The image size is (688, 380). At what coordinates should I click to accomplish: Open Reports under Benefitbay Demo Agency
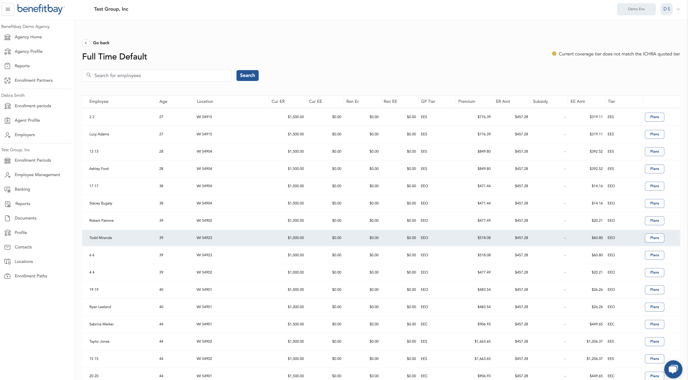[22, 66]
